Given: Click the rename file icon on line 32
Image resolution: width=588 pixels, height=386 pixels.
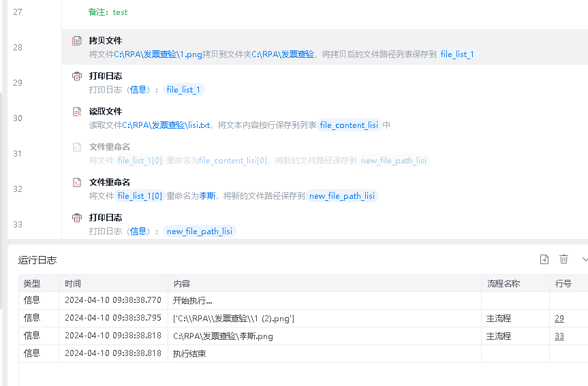Looking at the screenshot, I should click(77, 182).
